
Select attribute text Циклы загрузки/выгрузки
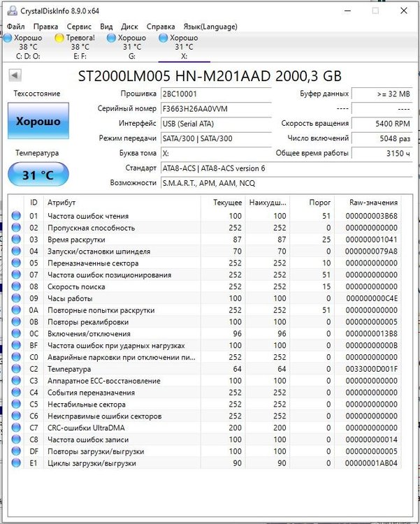pos(92,463)
